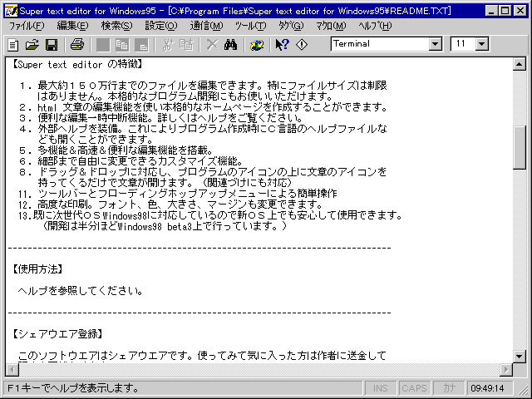The image size is (532, 399).
Task: Click the greyed-out copy icon
Action: click(x=122, y=45)
